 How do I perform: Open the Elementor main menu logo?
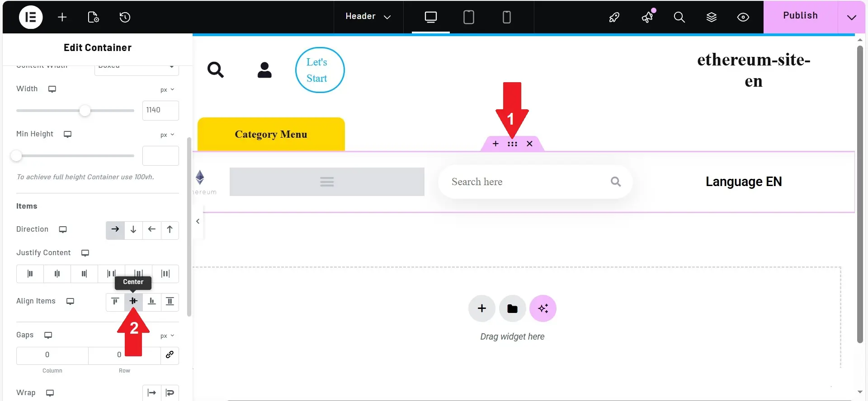coord(31,17)
